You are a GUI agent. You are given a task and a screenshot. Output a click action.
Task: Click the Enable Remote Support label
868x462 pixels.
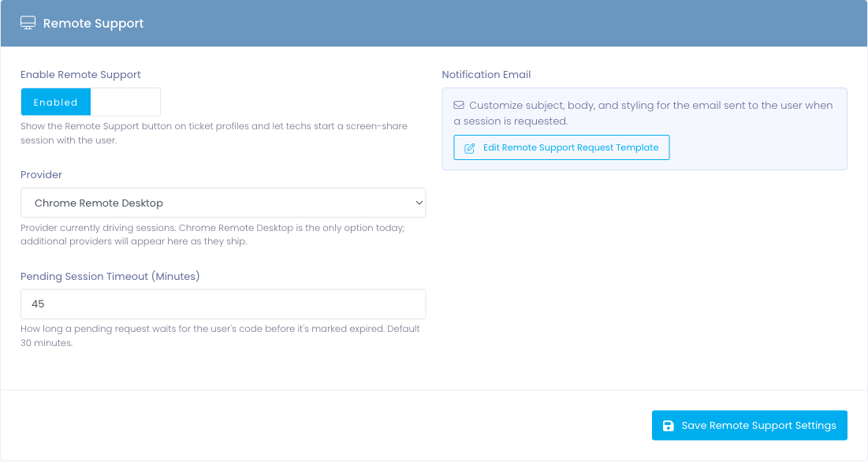tap(81, 75)
